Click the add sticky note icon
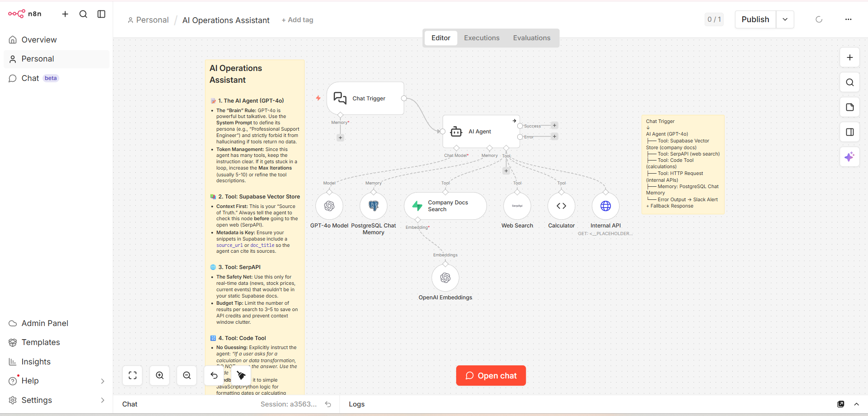868x416 pixels. click(849, 107)
